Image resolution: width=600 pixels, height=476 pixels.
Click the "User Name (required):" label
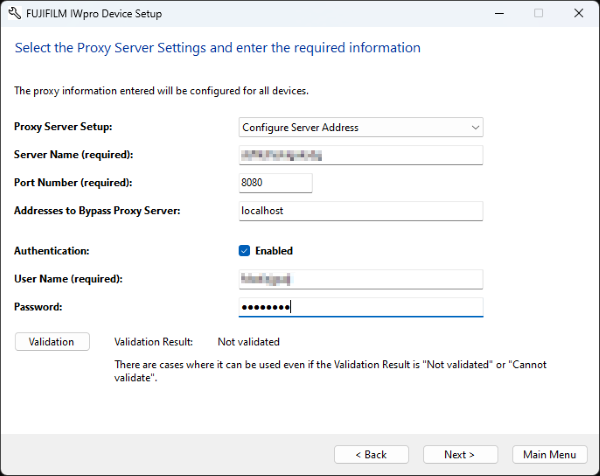coord(68,279)
